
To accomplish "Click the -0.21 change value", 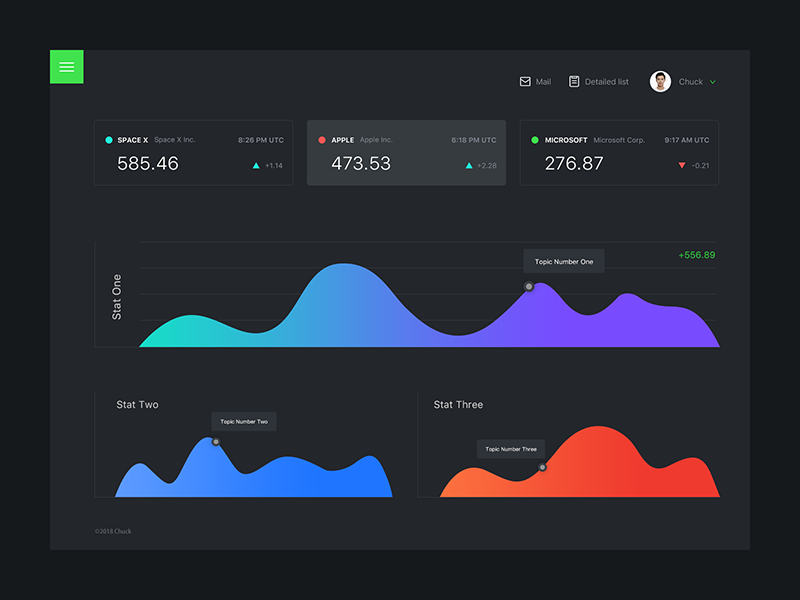I will [x=701, y=165].
